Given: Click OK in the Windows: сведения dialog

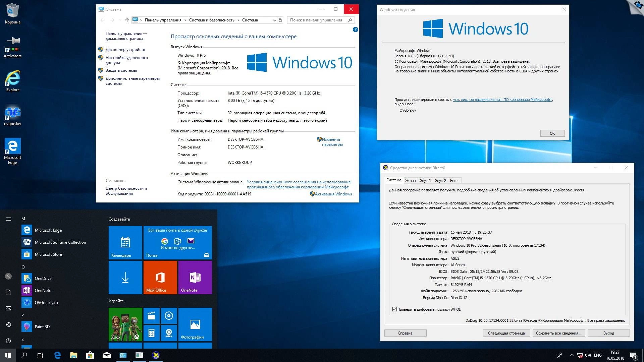Looking at the screenshot, I should [x=552, y=133].
